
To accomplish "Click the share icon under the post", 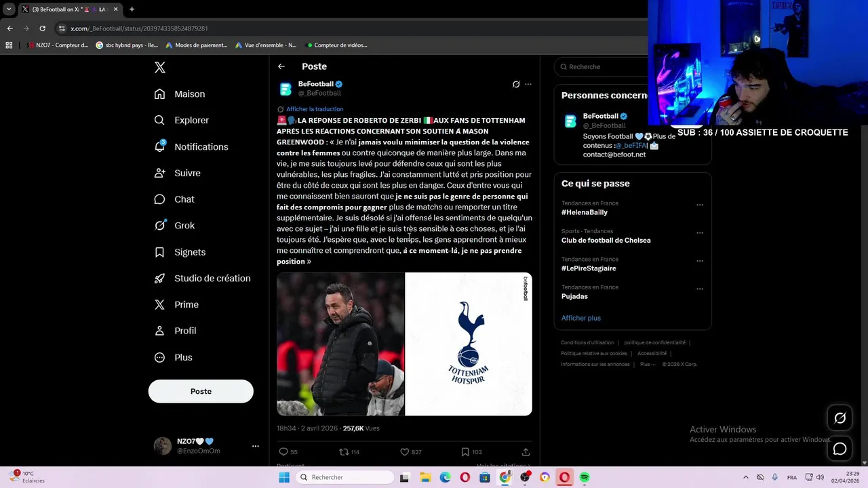I will [x=526, y=451].
